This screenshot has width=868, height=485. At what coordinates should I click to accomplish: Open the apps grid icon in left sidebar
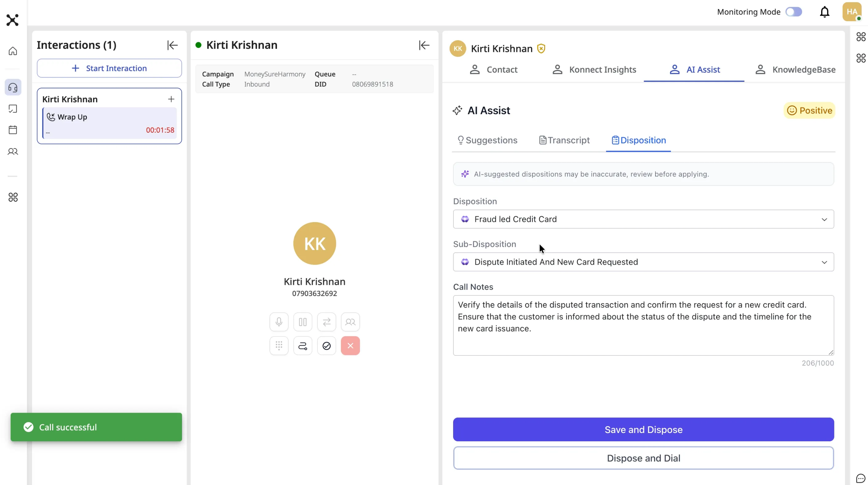pyautogui.click(x=13, y=197)
